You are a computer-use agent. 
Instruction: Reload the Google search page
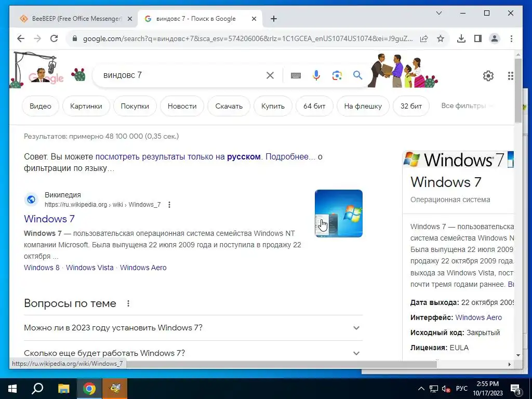coord(54,38)
